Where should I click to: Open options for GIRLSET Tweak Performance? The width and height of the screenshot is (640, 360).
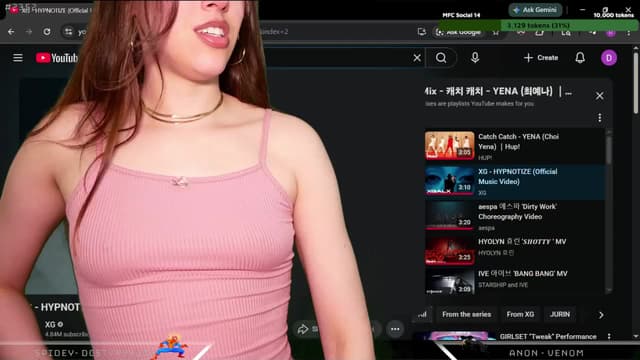[609, 336]
